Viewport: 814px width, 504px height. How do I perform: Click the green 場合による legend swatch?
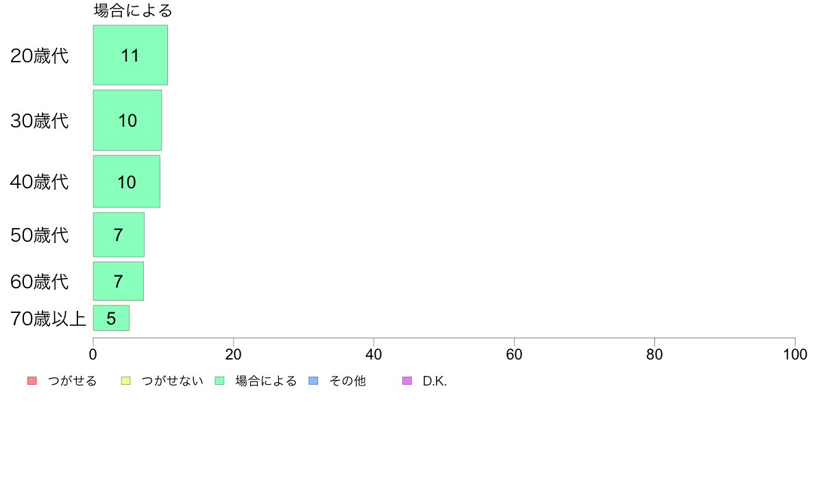coord(219,381)
